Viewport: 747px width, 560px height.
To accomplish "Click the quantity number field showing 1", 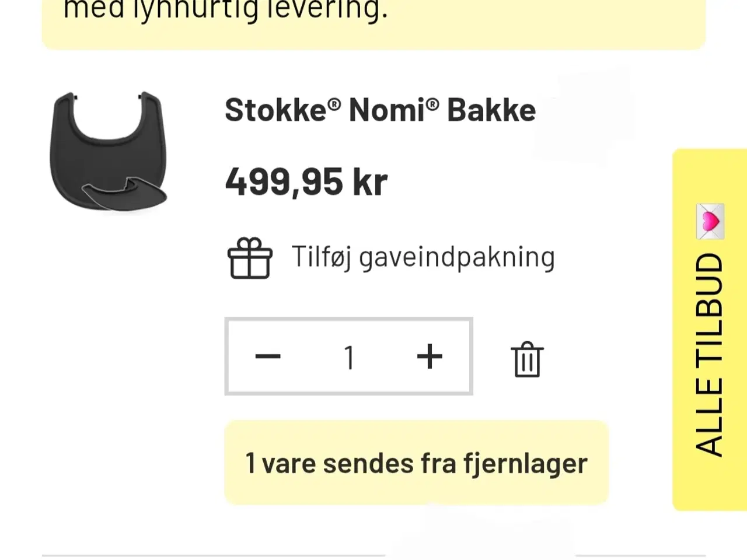I will pyautogui.click(x=349, y=357).
